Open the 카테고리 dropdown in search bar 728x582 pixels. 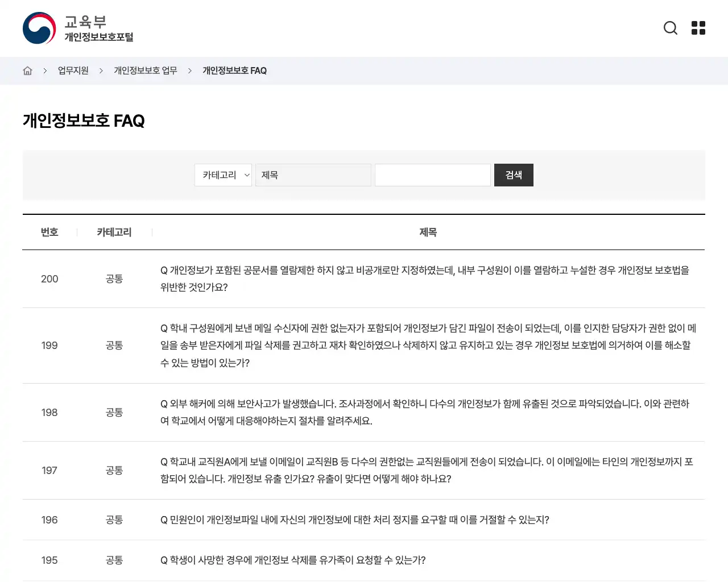(x=223, y=175)
